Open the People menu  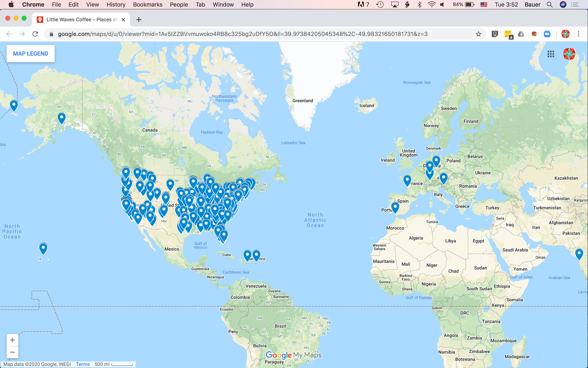click(179, 5)
